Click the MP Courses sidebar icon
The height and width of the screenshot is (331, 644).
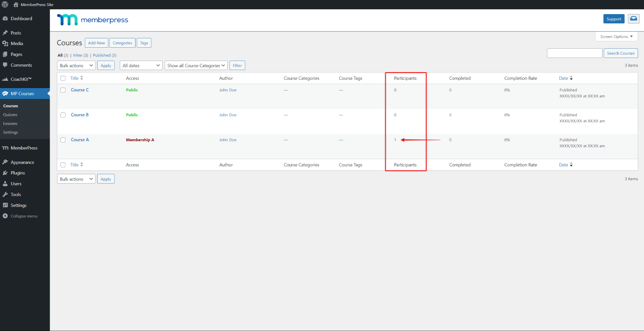point(6,93)
